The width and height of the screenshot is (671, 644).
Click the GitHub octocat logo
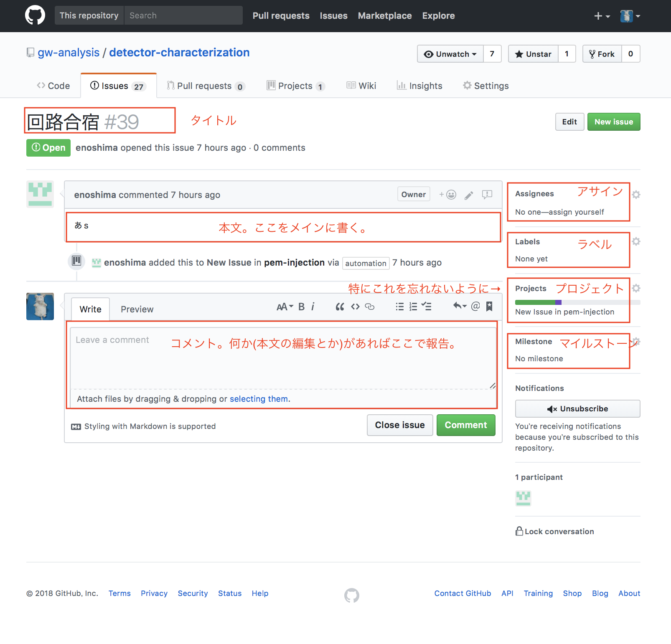tap(35, 15)
